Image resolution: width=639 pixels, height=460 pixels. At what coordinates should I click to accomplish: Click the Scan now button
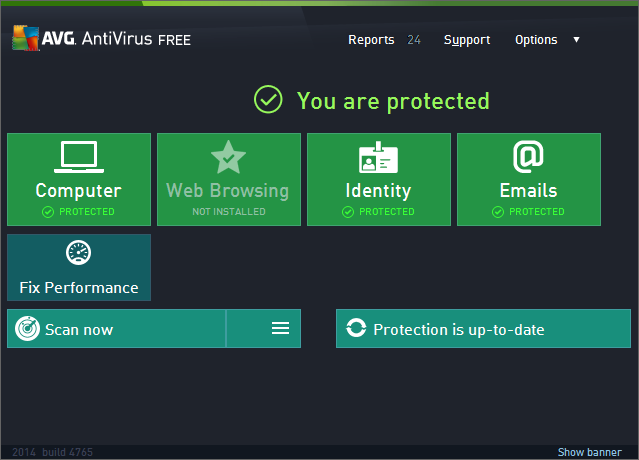[x=117, y=328]
